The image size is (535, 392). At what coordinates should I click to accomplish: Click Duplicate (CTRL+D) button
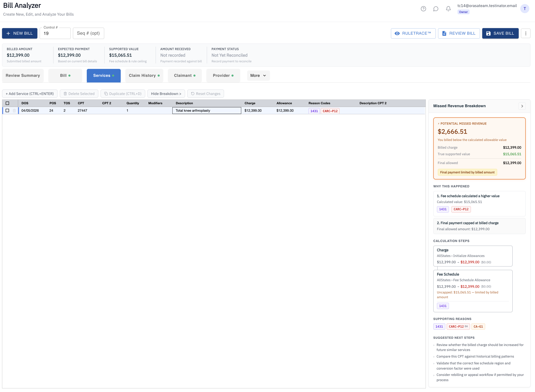tap(123, 94)
